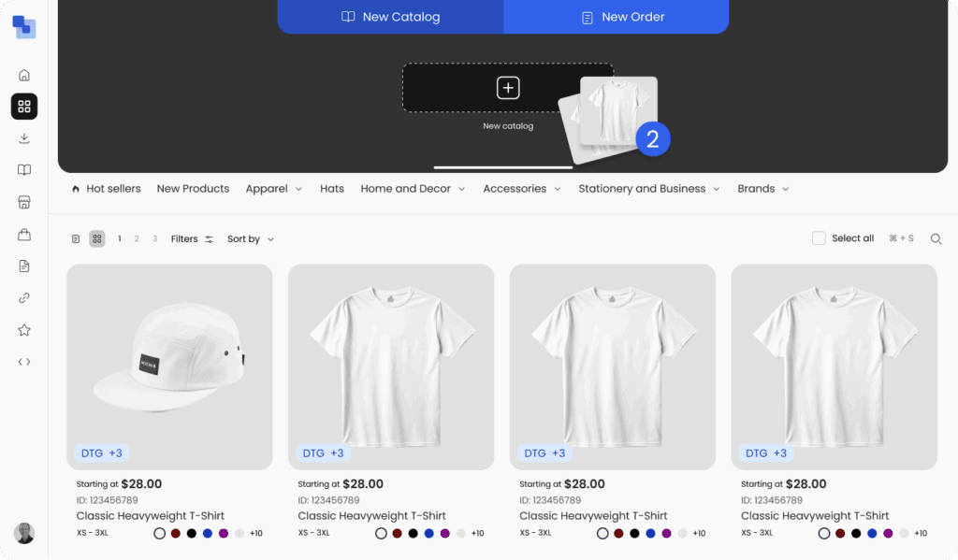Select the storefront icon in sidebar
Screen dimensions: 958x560
(24, 202)
